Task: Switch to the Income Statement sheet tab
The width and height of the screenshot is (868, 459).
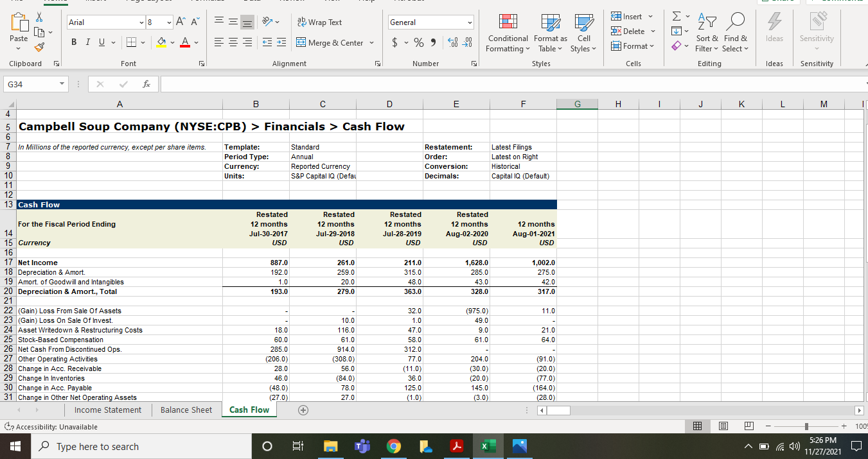Action: coord(107,410)
